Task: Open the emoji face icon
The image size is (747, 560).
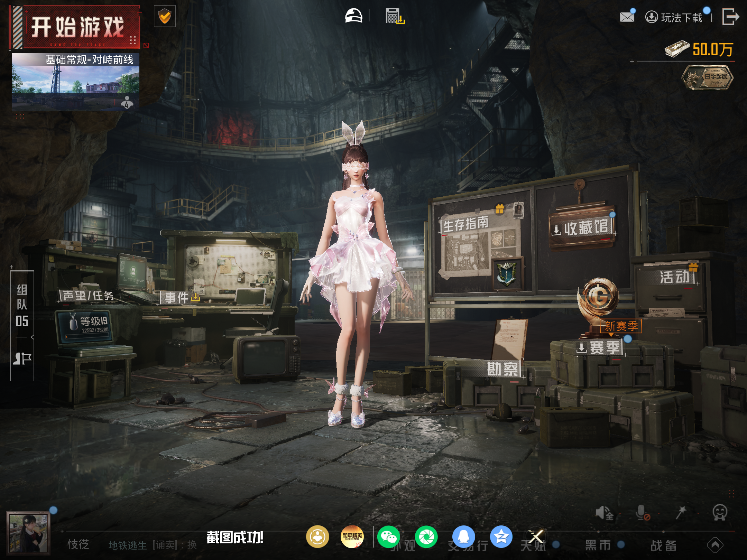Action: [720, 512]
